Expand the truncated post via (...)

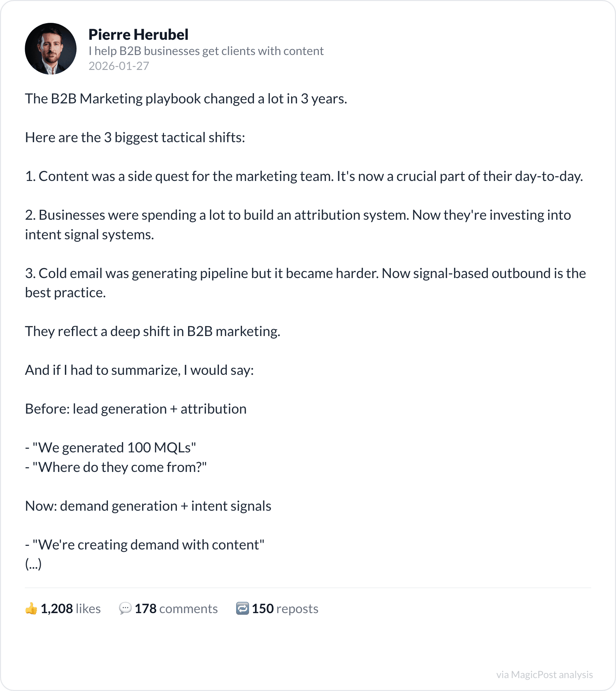click(x=33, y=564)
